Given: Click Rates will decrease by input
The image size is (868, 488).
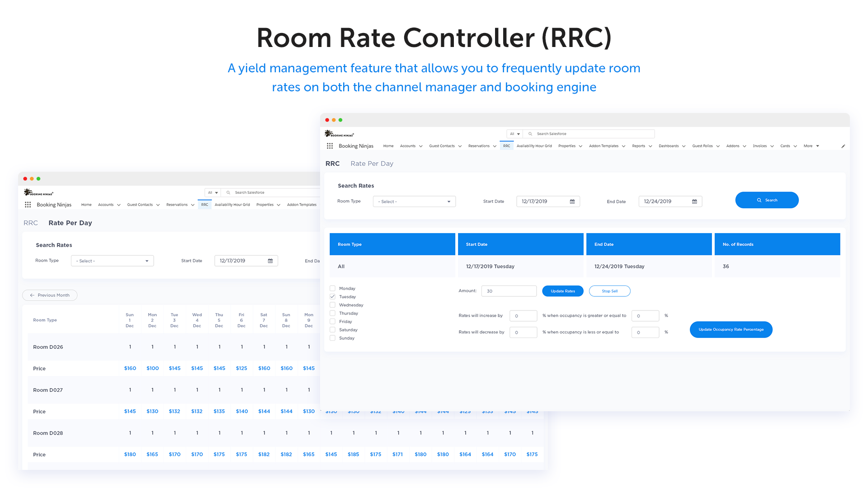Looking at the screenshot, I should (523, 333).
